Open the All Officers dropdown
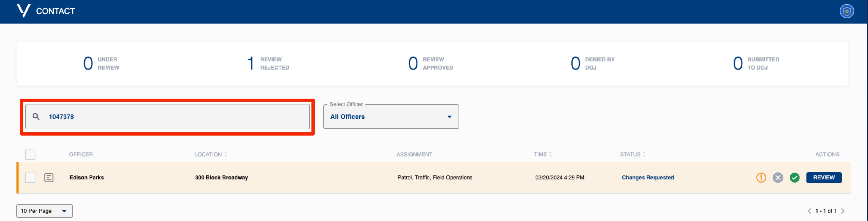The width and height of the screenshot is (868, 221). click(391, 117)
